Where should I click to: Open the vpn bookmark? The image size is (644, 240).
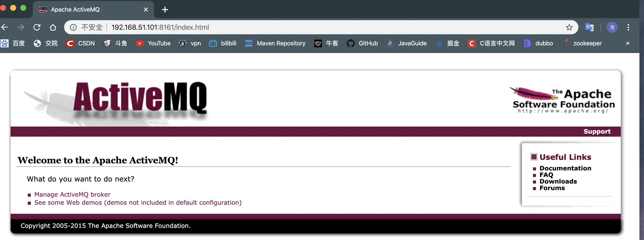[x=190, y=43]
